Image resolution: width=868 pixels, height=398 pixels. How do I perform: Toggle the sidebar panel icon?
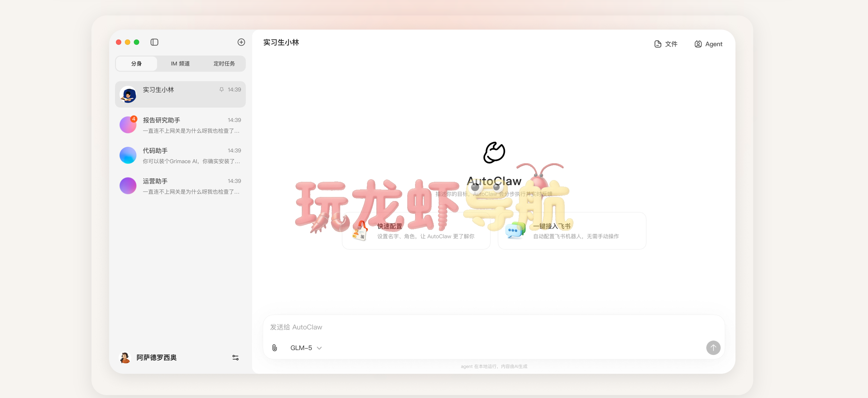tap(154, 42)
